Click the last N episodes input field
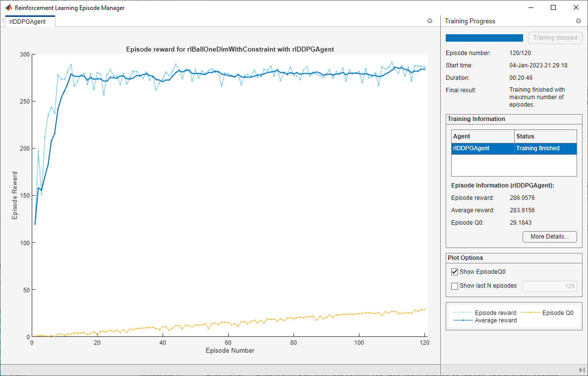 click(550, 286)
